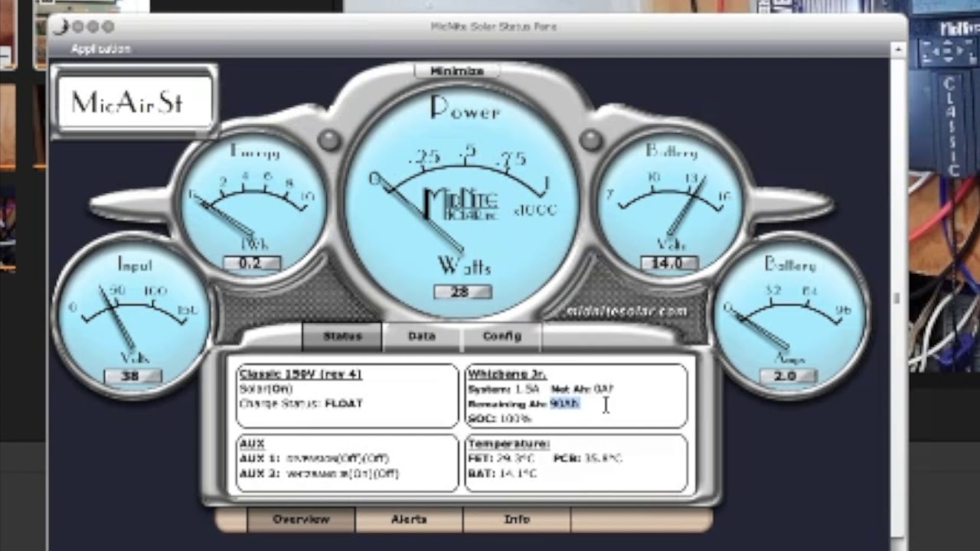Click the MicAirSt device name box
980x551 pixels.
[134, 102]
